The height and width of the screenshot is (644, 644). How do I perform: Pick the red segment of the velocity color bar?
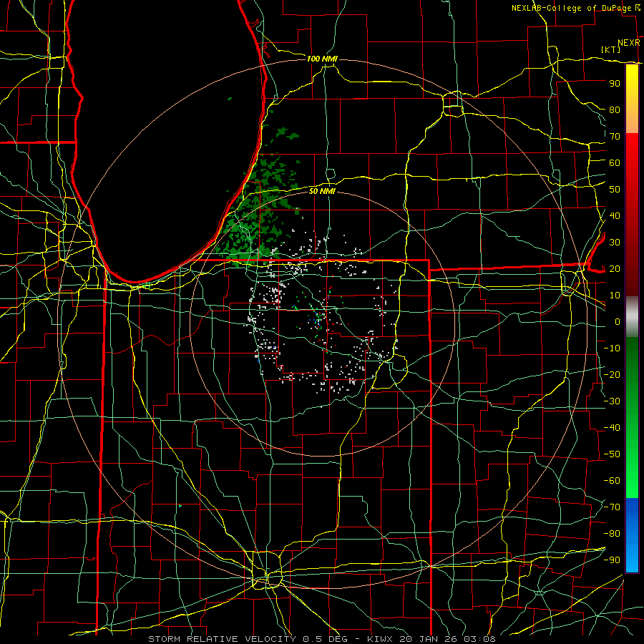[632, 214]
